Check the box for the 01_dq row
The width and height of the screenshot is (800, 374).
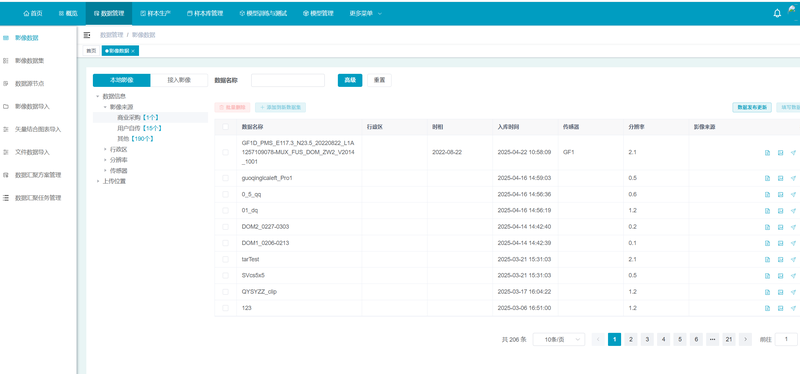pos(226,211)
